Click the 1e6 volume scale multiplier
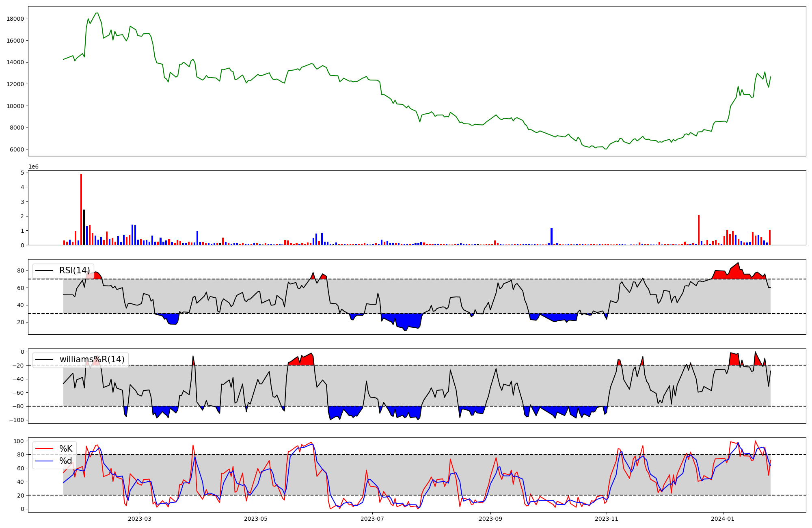The width and height of the screenshot is (812, 528). [x=33, y=167]
